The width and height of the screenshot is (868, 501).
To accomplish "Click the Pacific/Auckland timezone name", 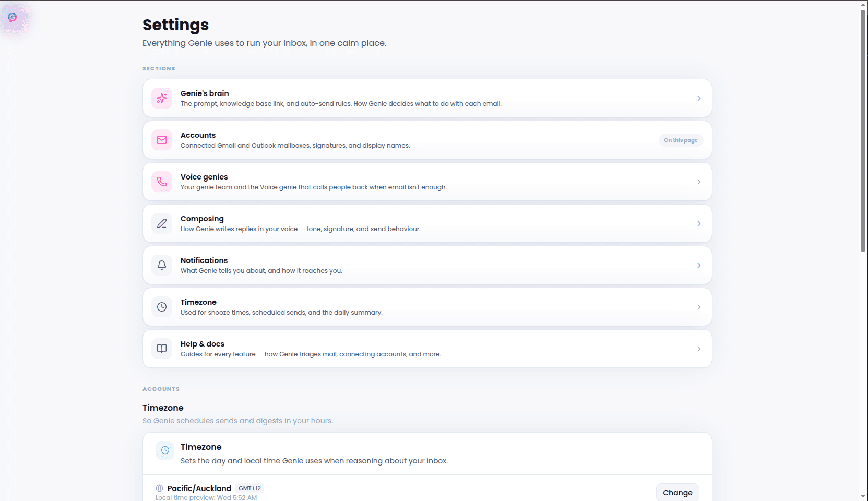I will click(199, 488).
